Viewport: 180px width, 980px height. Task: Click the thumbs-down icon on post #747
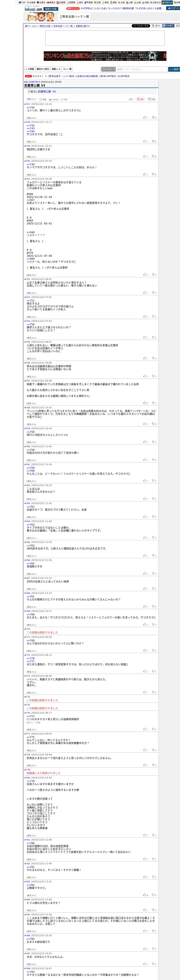click(x=153, y=118)
